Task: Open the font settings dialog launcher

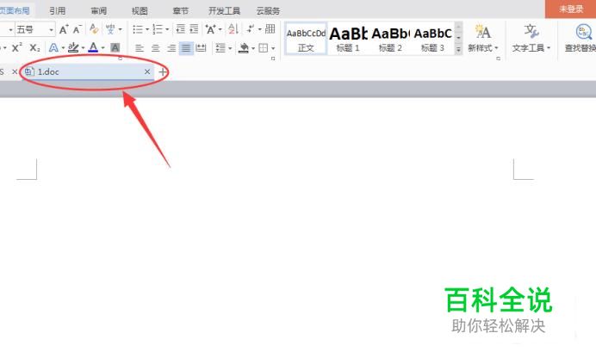Action: click(x=120, y=59)
